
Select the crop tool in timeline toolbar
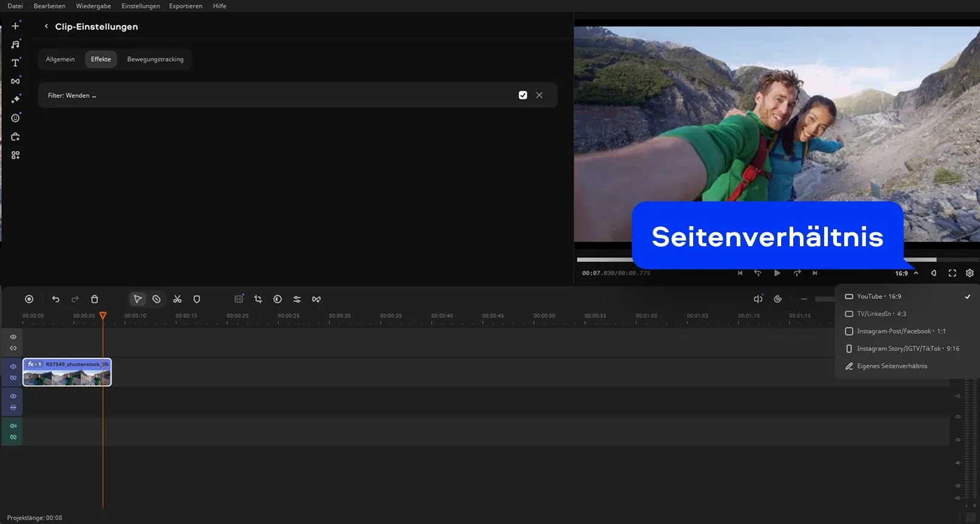258,299
